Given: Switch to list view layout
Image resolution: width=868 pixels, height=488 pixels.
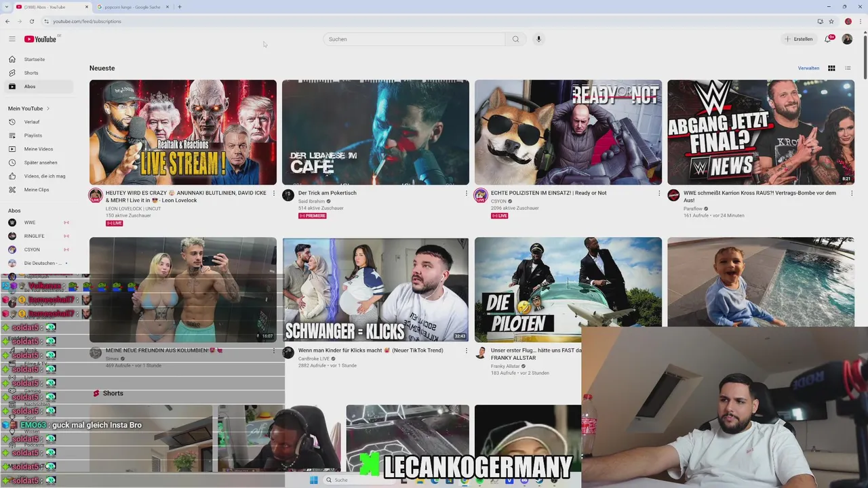Looking at the screenshot, I should pyautogui.click(x=848, y=68).
